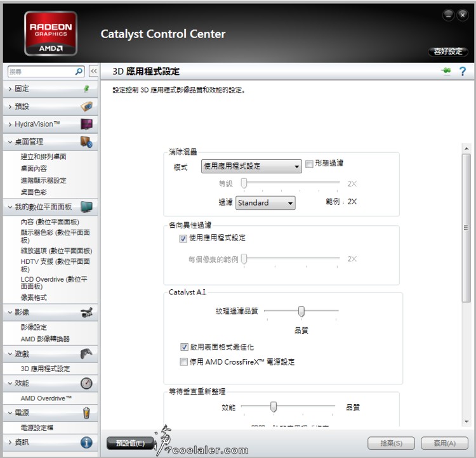476x458 pixels.
Task: Open LCD Overdrive (數位平面面板) page
Action: pos(54,282)
